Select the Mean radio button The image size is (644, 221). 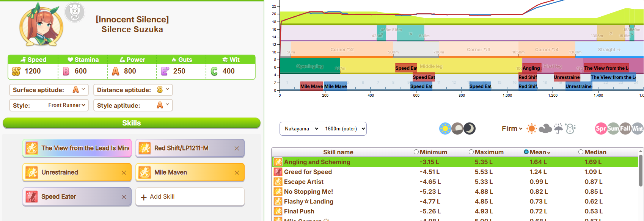526,152
